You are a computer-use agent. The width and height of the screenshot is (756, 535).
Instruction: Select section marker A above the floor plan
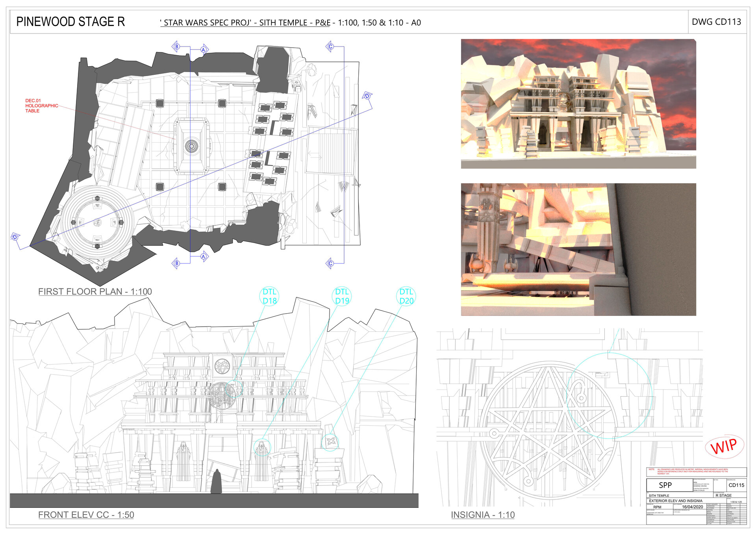coord(203,50)
